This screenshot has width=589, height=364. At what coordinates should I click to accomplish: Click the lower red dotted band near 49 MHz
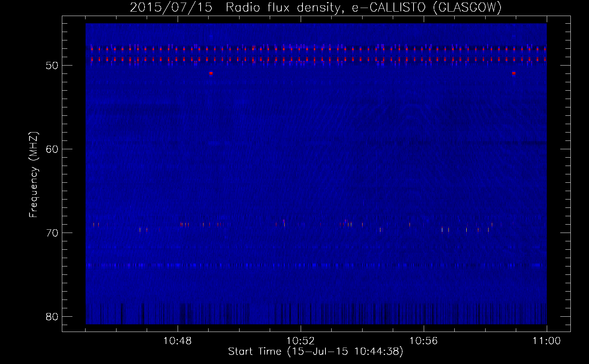click(x=316, y=59)
